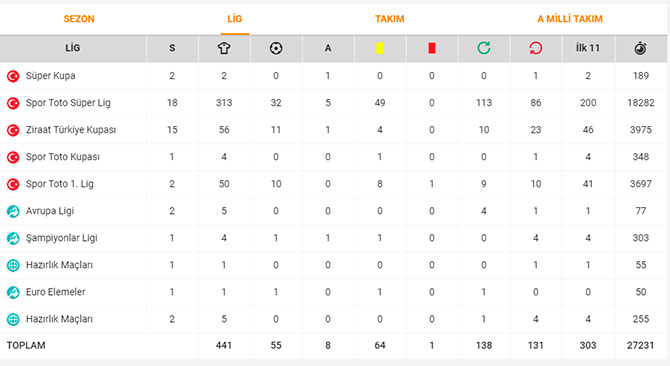
Task: Open the Spor Toto Süper Lig row
Action: pyautogui.click(x=333, y=103)
